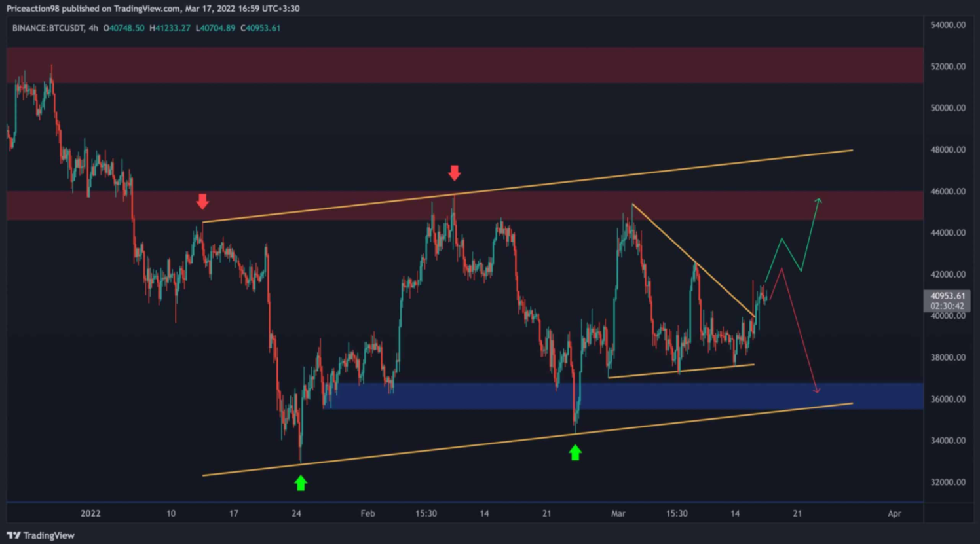Click the BINANCE:BTCUSDT symbol label

48,28
